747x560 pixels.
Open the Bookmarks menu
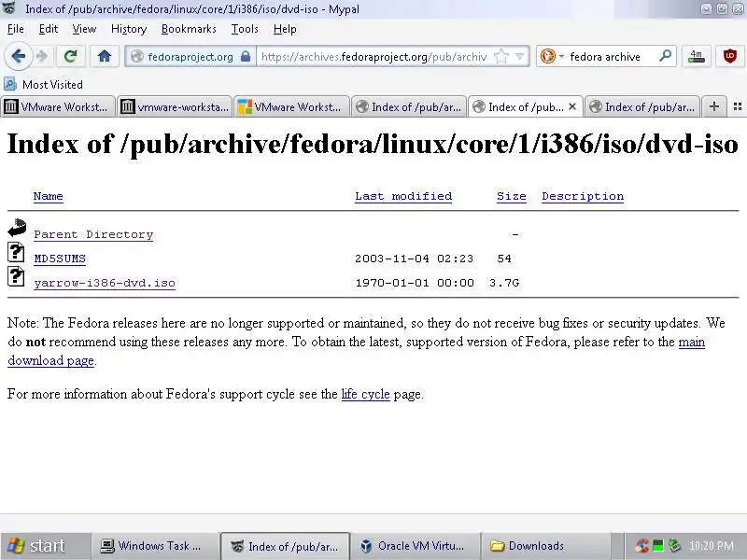189,29
